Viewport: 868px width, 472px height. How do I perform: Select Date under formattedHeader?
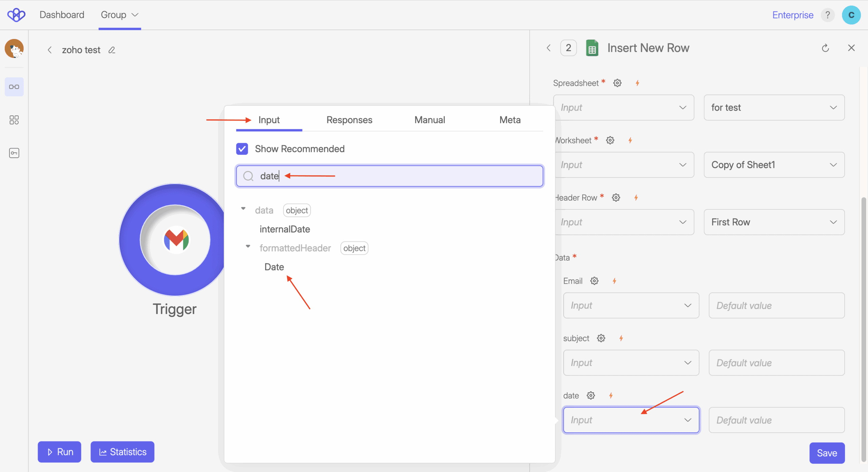point(274,267)
